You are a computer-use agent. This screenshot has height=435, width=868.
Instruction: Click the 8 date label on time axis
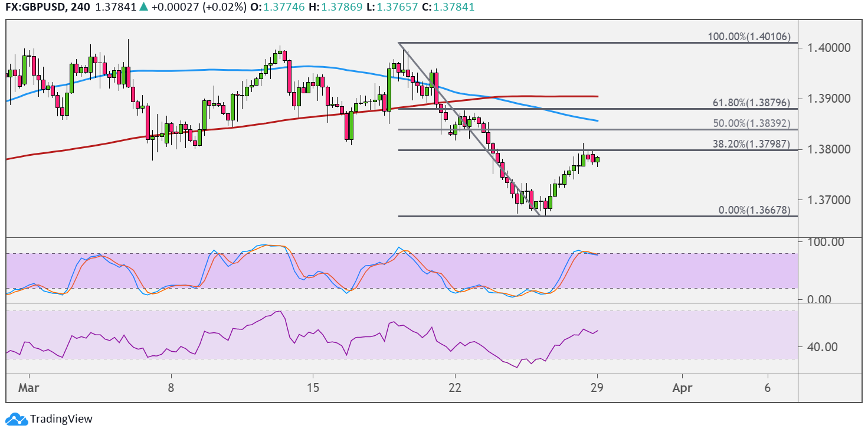pos(171,388)
